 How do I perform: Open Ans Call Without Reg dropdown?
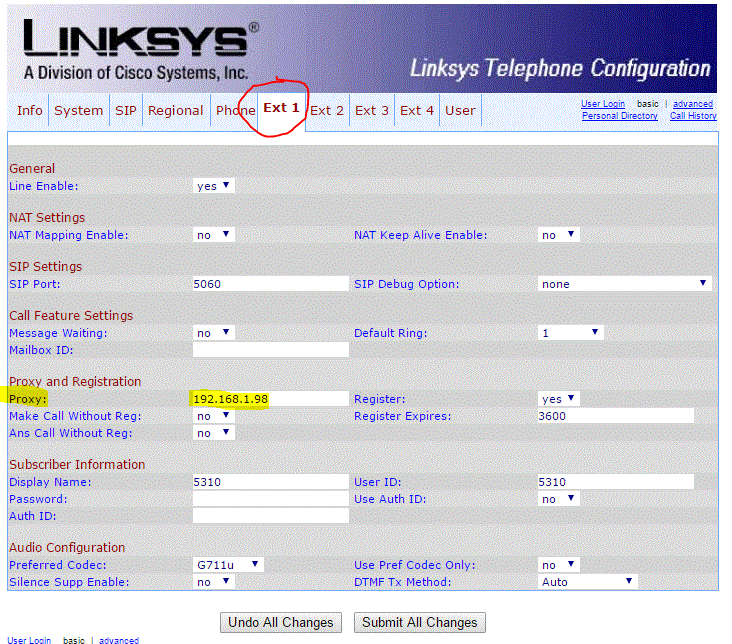(x=213, y=433)
